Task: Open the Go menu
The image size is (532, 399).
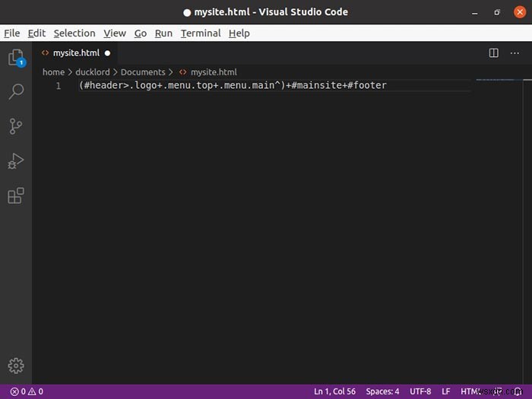Action: coord(141,33)
